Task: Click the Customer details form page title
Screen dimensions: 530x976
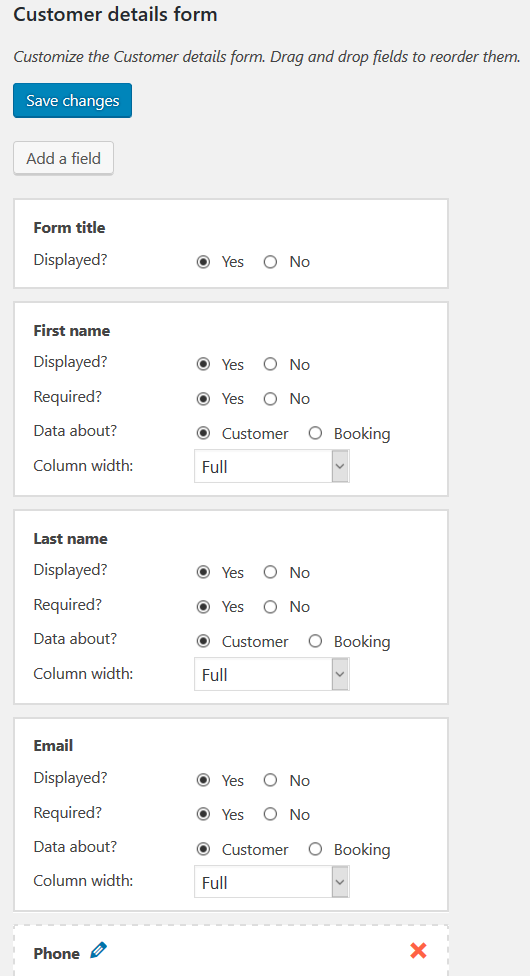Action: tap(115, 14)
